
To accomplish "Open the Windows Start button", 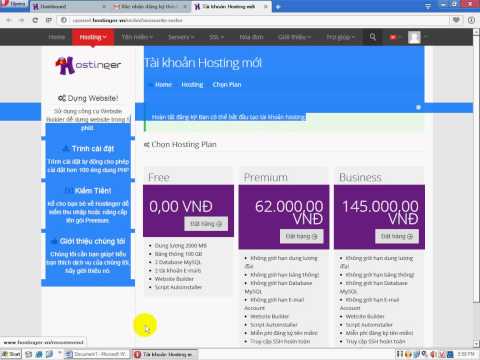I will click(11, 354).
